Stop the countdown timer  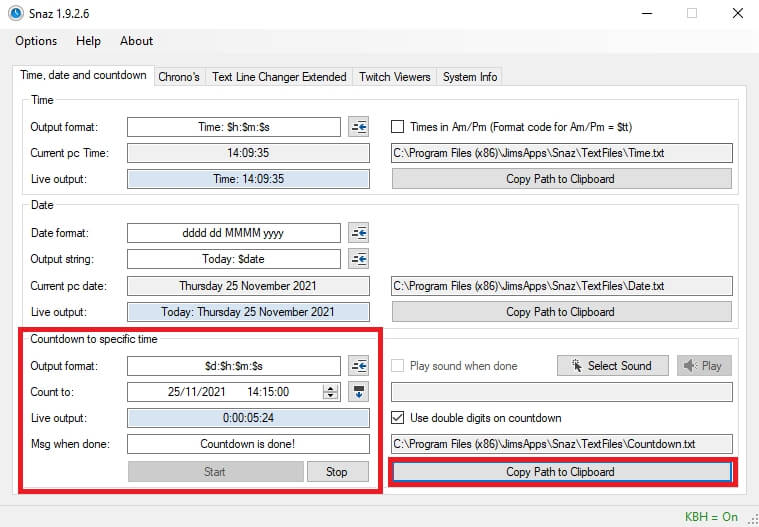click(337, 471)
